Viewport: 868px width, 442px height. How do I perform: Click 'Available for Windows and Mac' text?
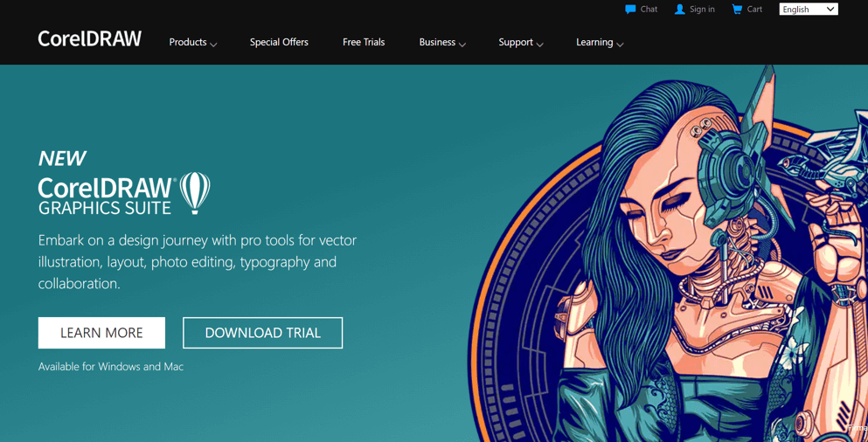[x=111, y=367]
